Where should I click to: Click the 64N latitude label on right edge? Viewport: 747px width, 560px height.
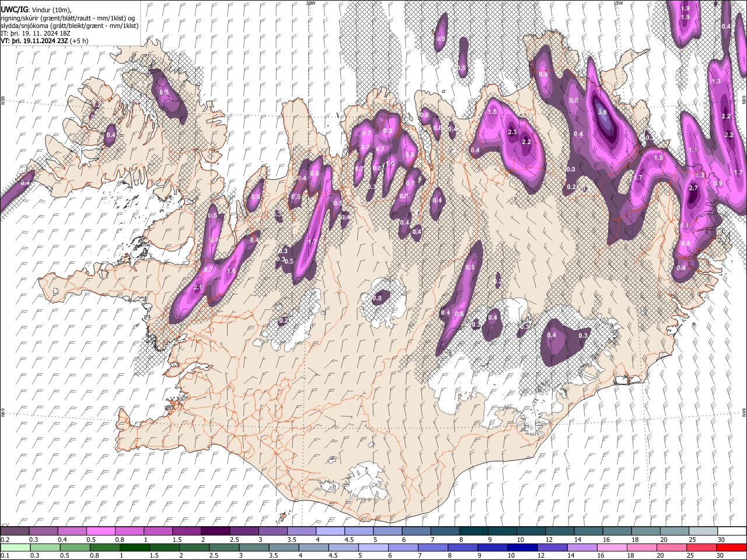click(744, 412)
